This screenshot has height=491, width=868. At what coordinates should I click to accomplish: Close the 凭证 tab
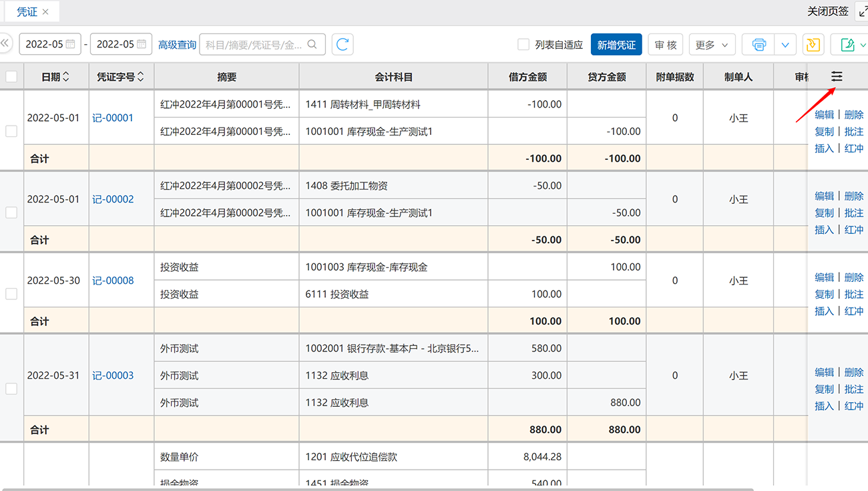(45, 12)
